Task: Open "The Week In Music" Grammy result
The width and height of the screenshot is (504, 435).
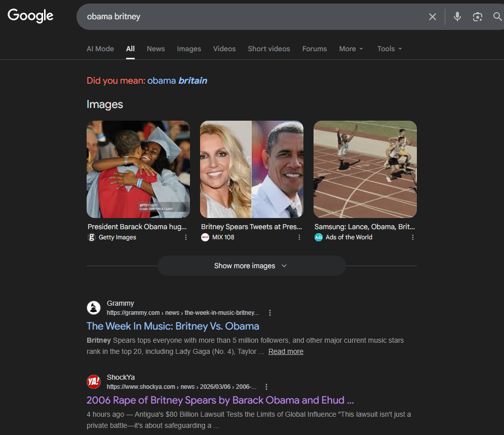Action: (x=173, y=326)
